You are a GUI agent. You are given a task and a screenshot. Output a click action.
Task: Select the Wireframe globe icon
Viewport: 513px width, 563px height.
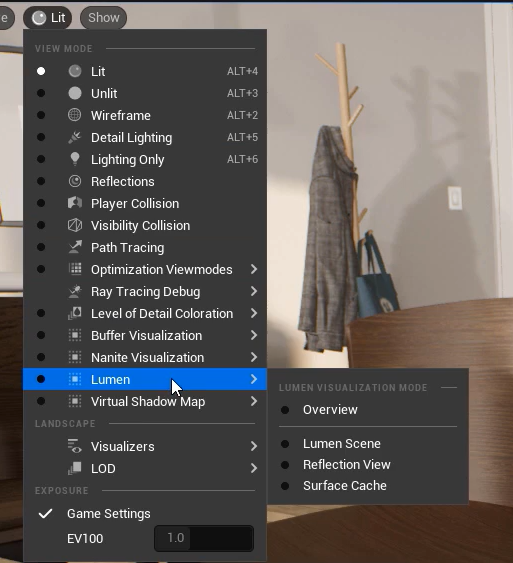pos(75,115)
